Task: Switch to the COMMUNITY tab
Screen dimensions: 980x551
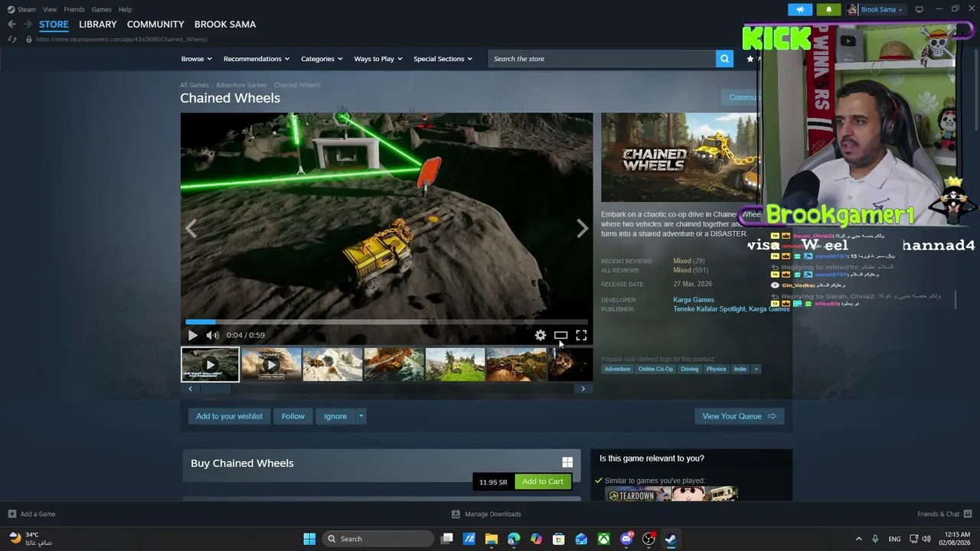Action: click(x=155, y=24)
